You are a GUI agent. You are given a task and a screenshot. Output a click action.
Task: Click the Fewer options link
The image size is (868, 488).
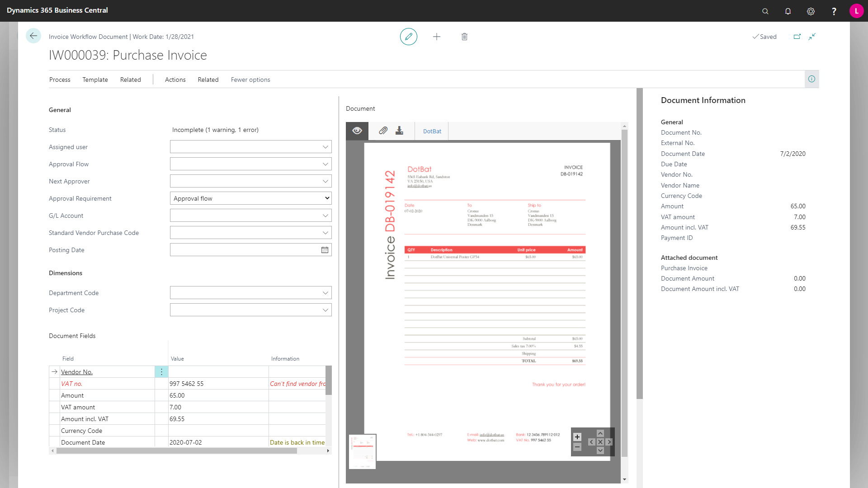[250, 80]
